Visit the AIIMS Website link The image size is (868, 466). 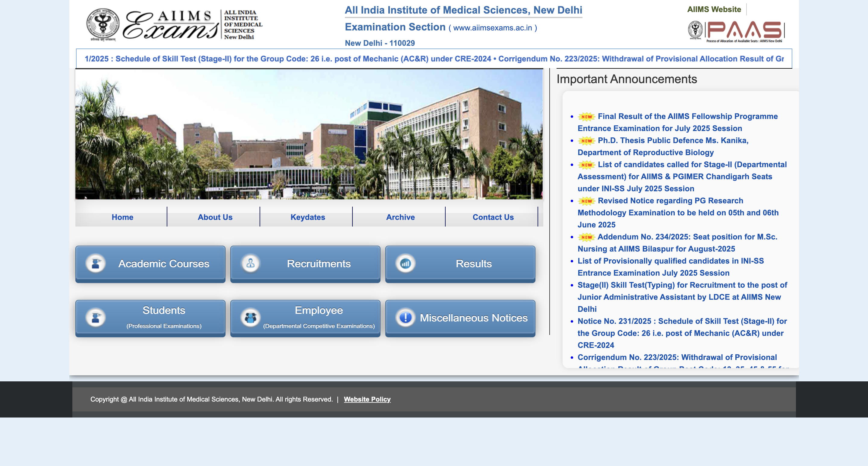click(x=714, y=9)
